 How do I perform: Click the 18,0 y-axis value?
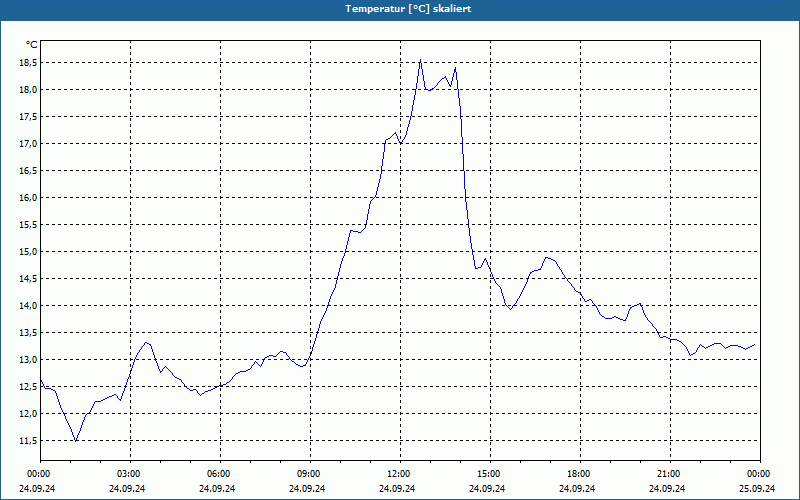tap(28, 90)
